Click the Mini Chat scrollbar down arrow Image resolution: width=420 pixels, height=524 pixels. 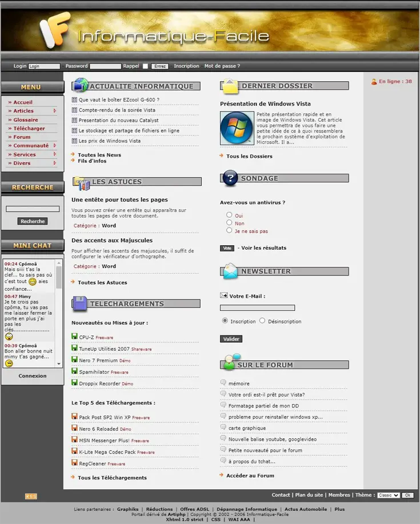pos(58,363)
